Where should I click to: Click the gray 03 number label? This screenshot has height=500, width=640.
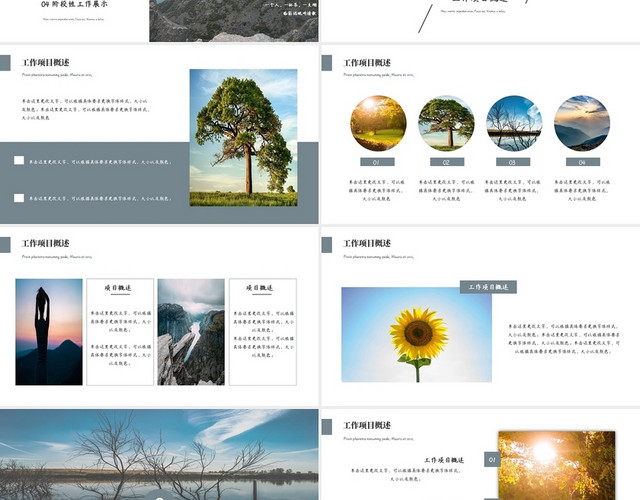tap(513, 162)
